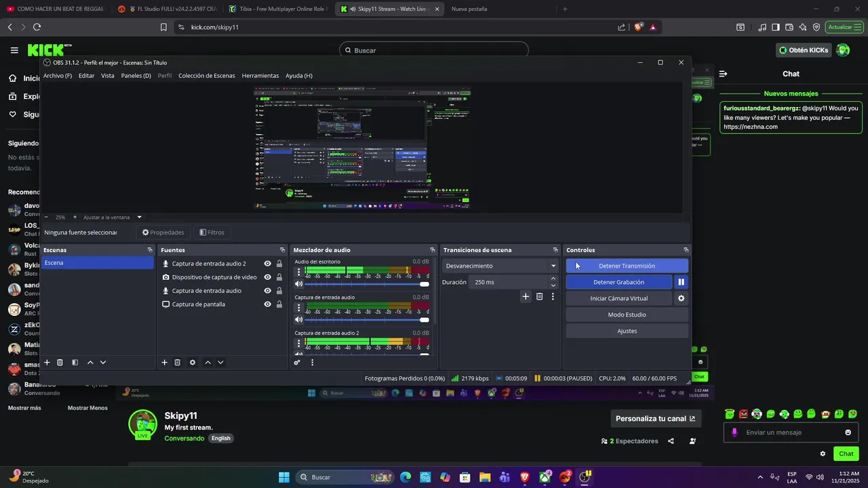Undock the Escenas panel
The image size is (868, 488).
(x=150, y=250)
